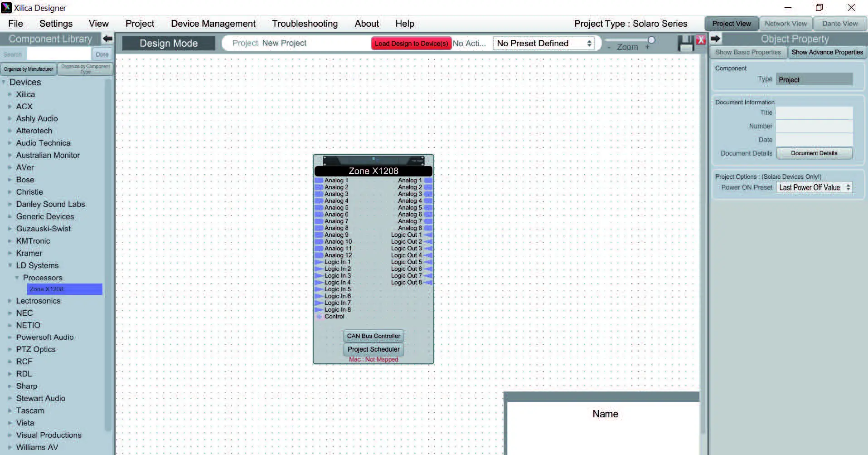
Task: Open the Device Management menu
Action: pos(213,24)
